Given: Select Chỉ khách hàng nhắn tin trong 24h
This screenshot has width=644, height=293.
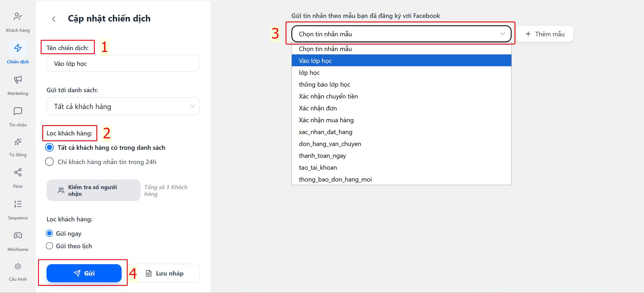Looking at the screenshot, I should (x=49, y=162).
